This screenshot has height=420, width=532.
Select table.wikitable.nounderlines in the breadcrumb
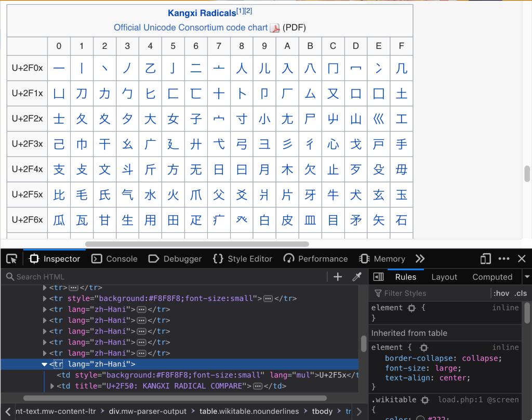click(249, 411)
